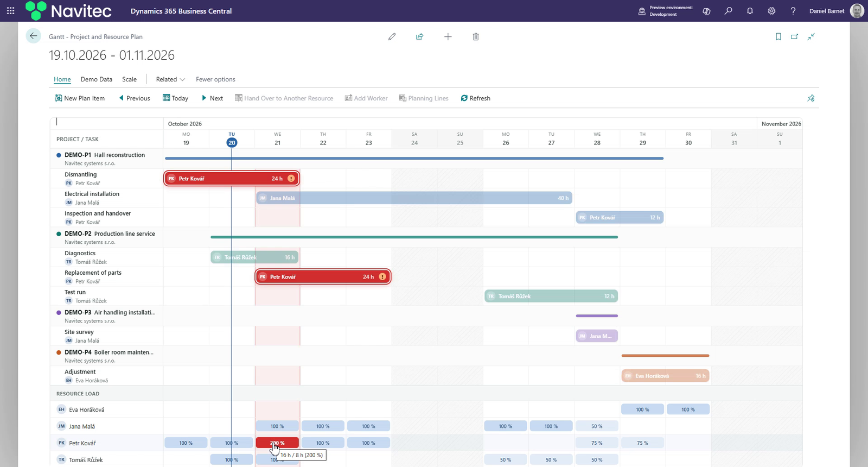
Task: Open the Scale tab
Action: [129, 79]
